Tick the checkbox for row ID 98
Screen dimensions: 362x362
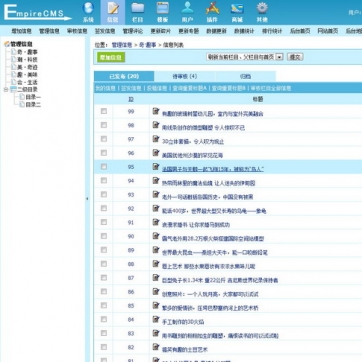(x=104, y=125)
